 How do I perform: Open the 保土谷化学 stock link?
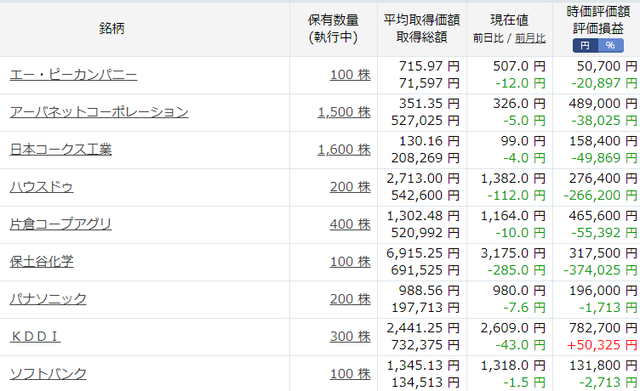tap(42, 262)
